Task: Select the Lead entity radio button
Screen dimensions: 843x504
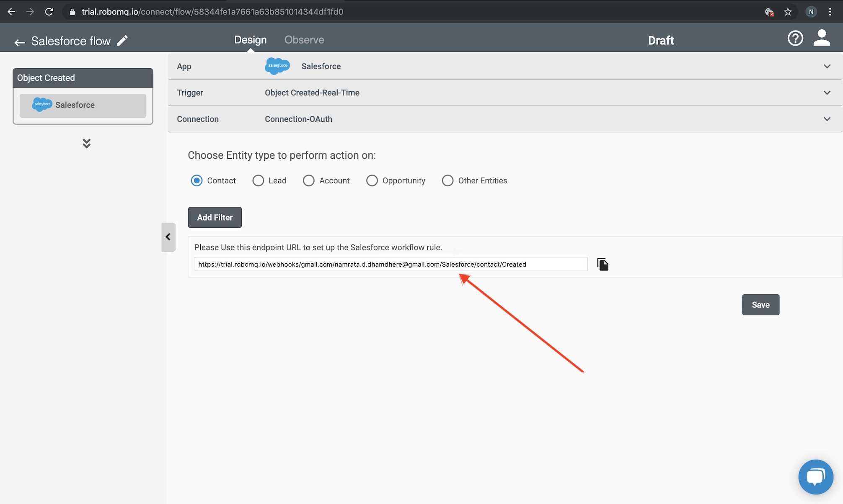Action: point(258,180)
